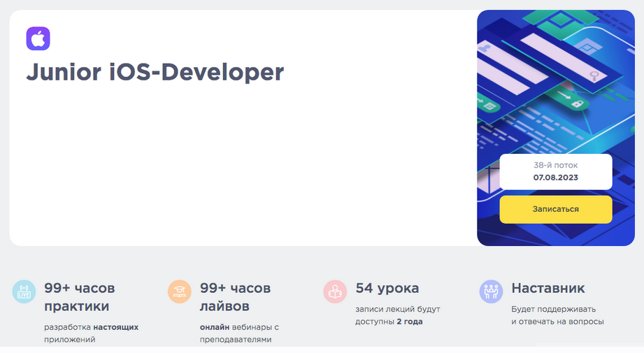644x353 pixels.
Task: Select the 38-й поток label
Action: pos(556,165)
